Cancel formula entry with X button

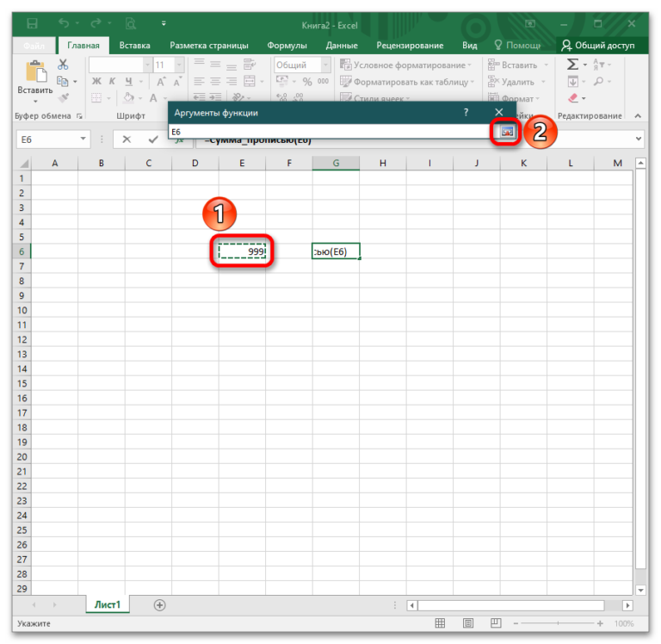tap(127, 139)
